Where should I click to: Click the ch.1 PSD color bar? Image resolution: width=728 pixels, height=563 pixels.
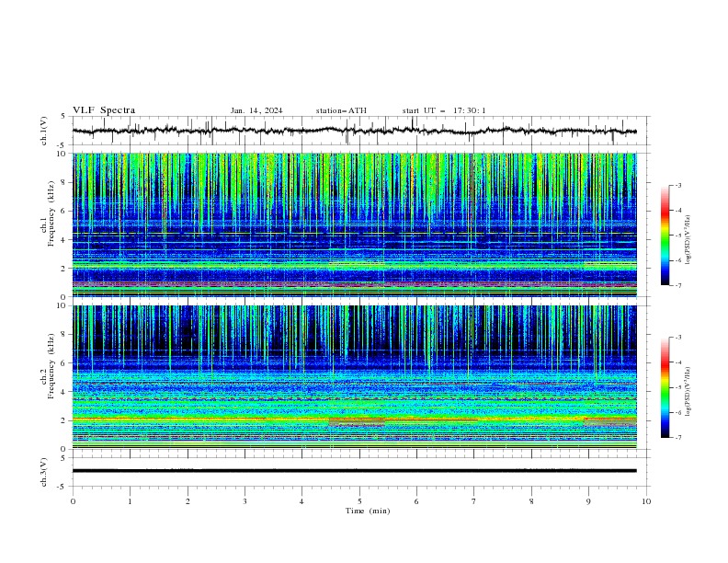(x=665, y=236)
